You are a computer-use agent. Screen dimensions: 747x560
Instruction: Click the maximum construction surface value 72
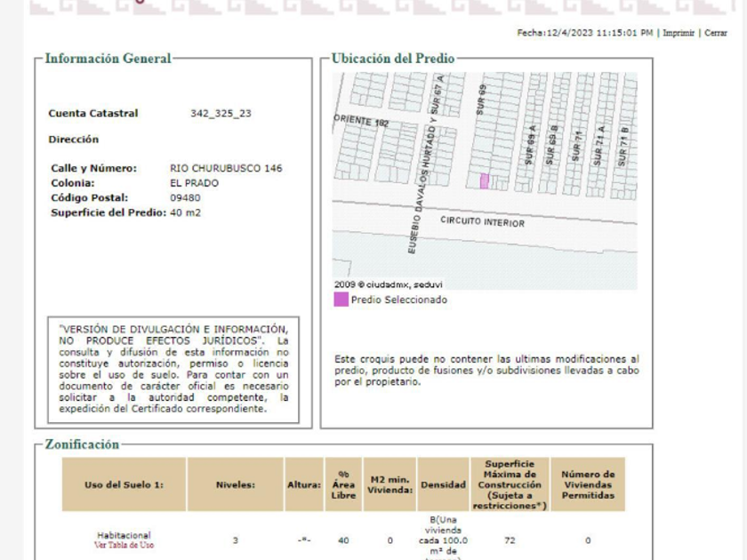pos(510,540)
